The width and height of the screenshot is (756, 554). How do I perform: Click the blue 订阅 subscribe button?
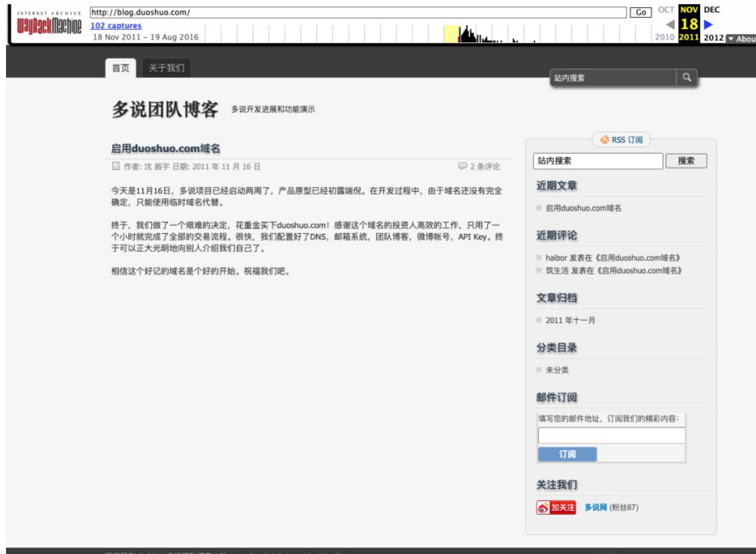(x=567, y=454)
